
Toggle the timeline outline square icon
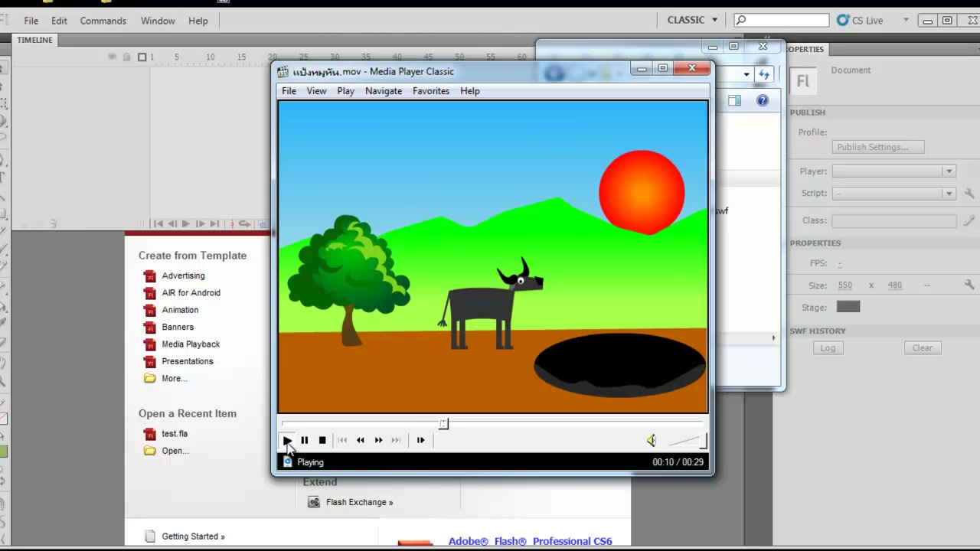click(x=142, y=57)
